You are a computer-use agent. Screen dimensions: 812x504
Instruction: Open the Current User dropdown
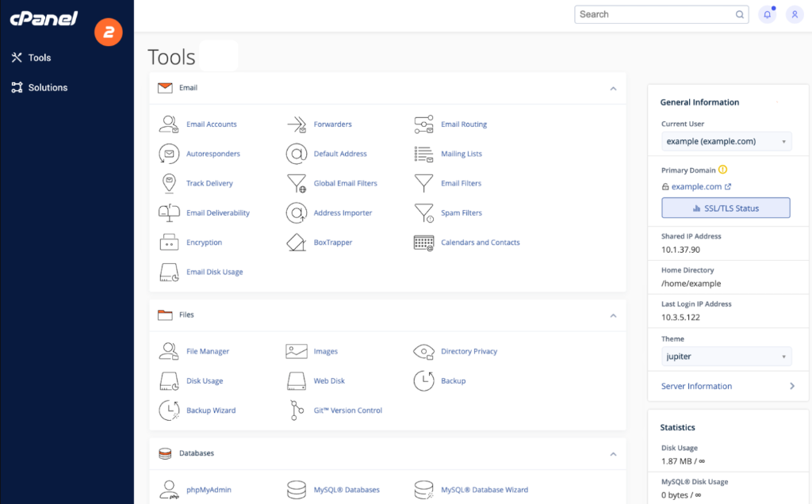point(726,141)
